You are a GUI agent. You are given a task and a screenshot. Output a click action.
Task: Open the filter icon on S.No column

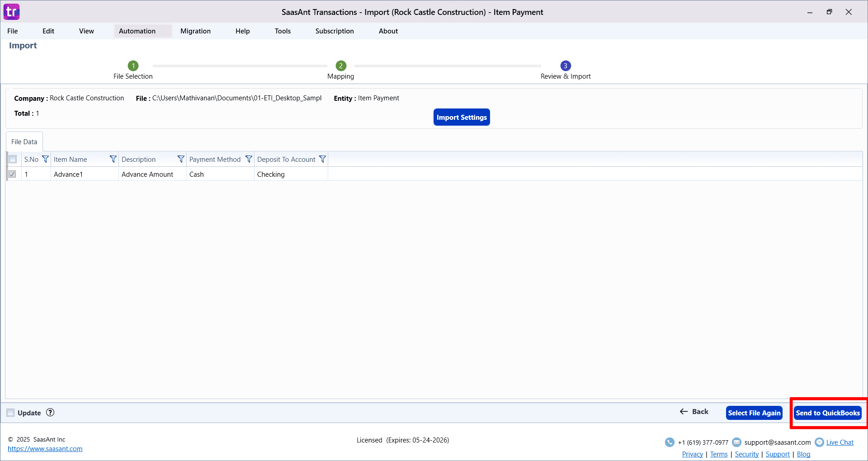[x=45, y=159]
